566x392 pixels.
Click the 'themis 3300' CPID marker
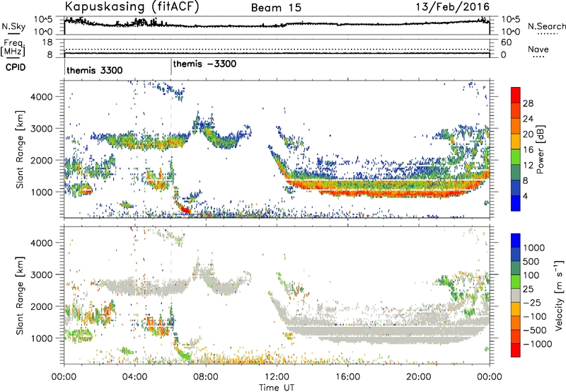95,70
